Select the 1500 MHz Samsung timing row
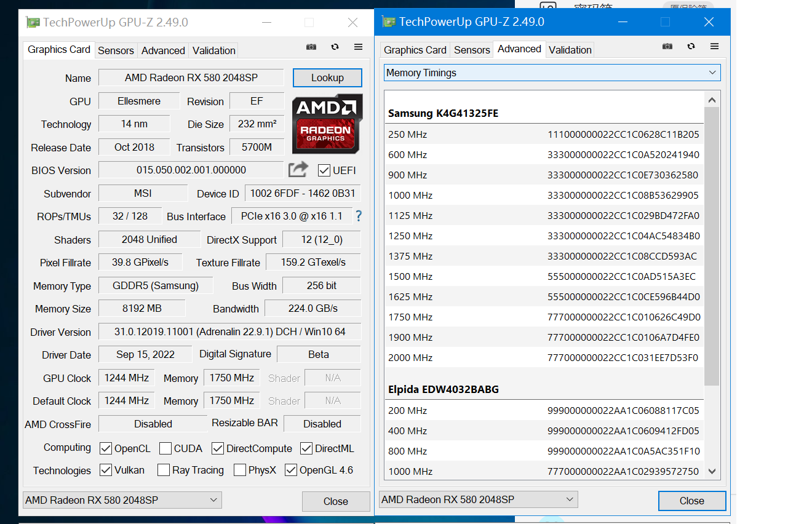 pos(544,276)
